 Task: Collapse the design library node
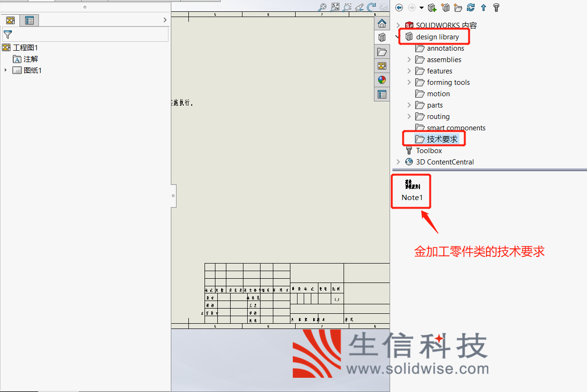(x=398, y=37)
